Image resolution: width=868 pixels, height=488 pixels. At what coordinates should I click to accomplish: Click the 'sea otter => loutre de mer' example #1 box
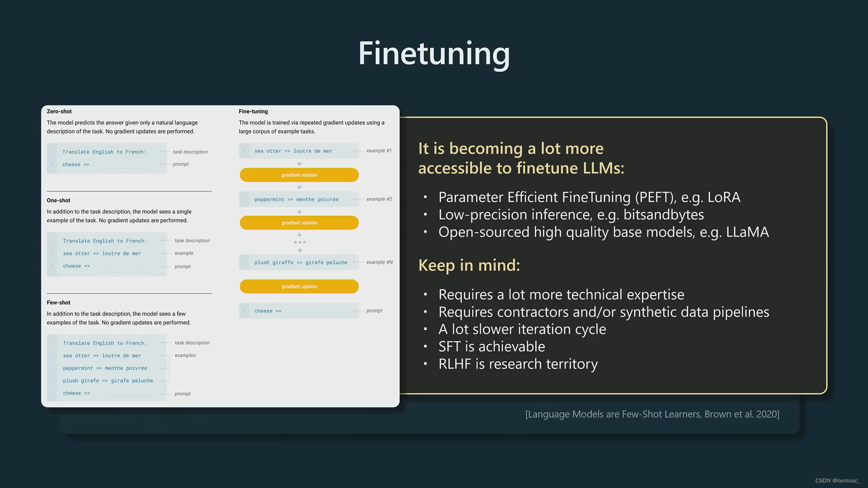click(299, 151)
